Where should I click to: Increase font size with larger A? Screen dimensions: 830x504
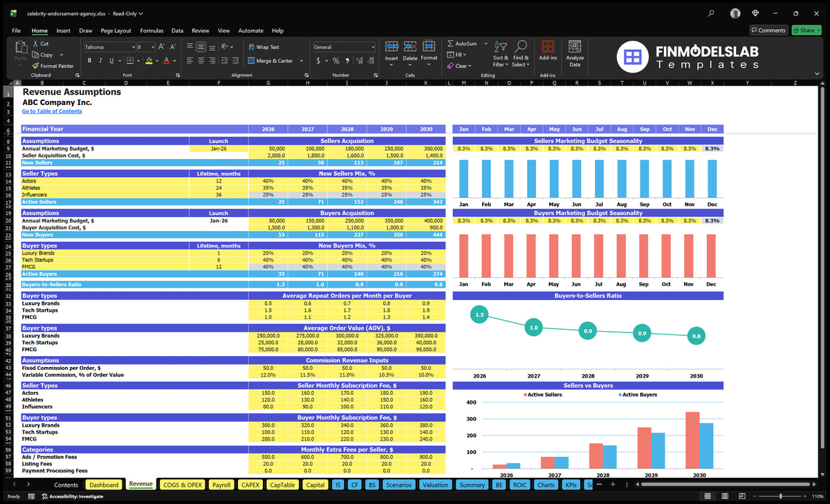coord(162,47)
